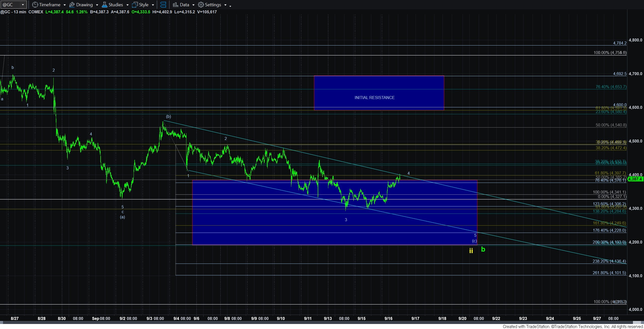
Task: Select the green 'b' wave label
Action: pos(483,249)
